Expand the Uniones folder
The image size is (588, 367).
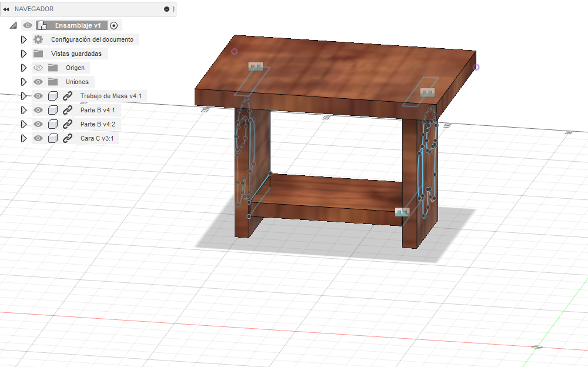24,82
